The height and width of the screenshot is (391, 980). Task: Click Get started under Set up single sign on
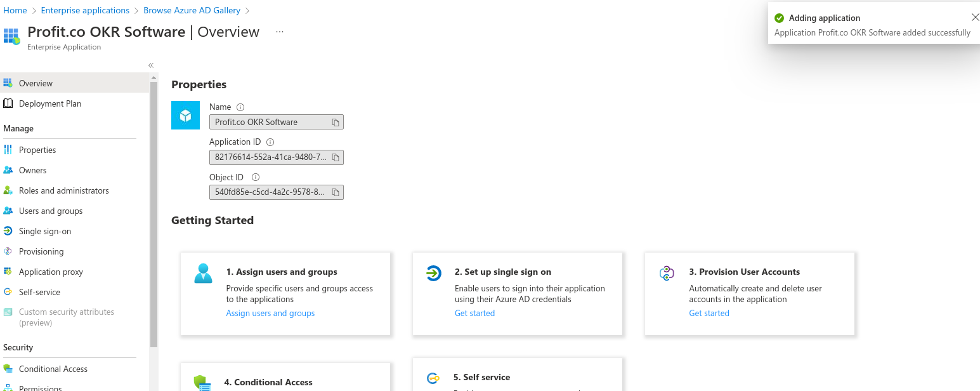pos(474,313)
